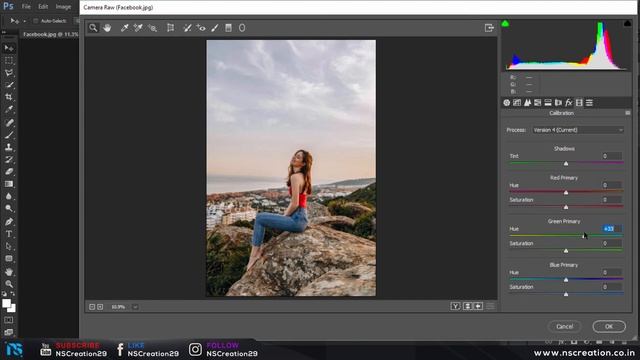Viewport: 640px width, 360px height.
Task: Zoom in preview with plus button
Action: click(x=100, y=307)
